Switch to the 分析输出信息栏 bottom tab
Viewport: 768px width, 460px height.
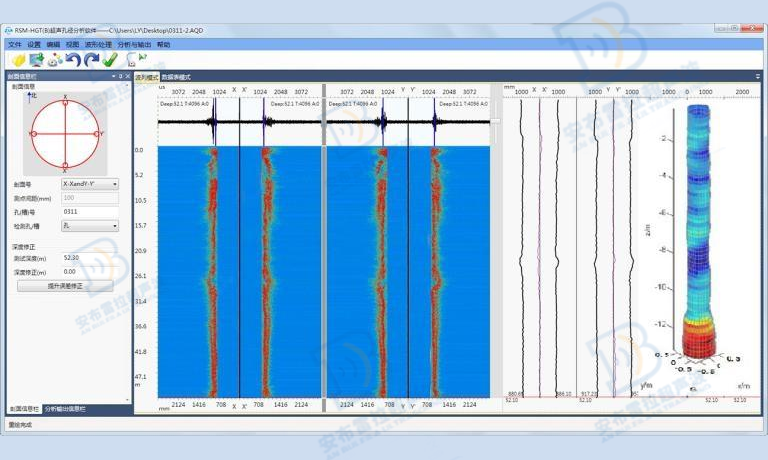pyautogui.click(x=65, y=409)
